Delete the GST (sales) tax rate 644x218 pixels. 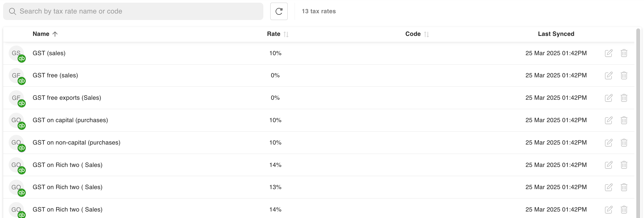[624, 53]
